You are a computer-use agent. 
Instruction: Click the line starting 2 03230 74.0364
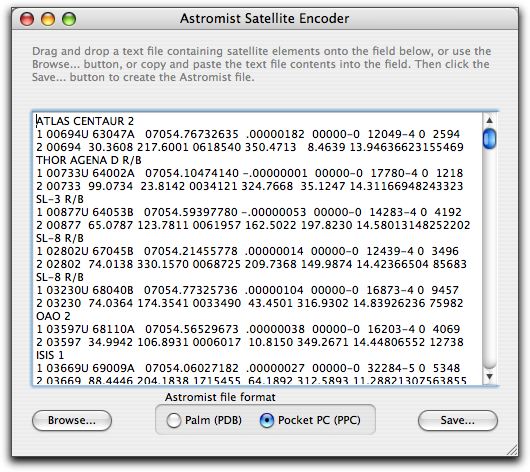[x=249, y=303]
